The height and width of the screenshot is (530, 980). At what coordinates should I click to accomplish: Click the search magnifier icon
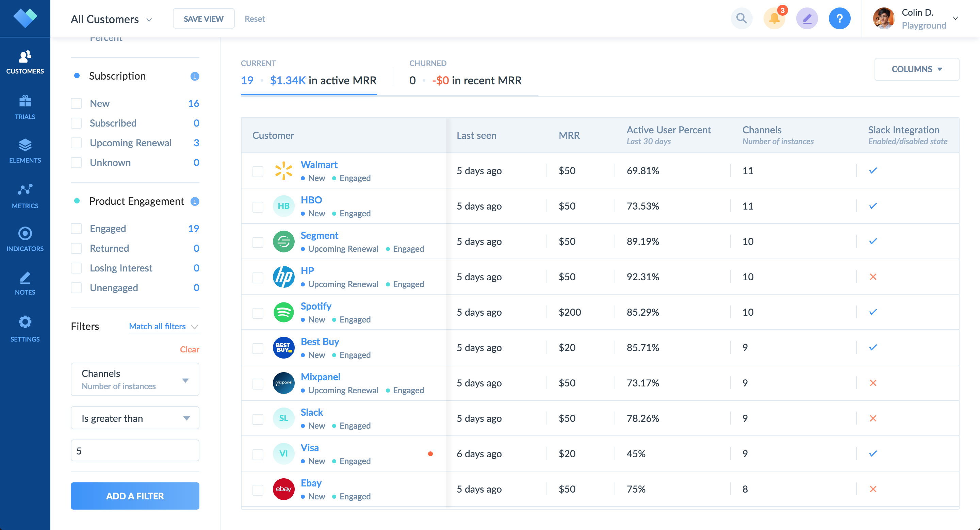[741, 18]
